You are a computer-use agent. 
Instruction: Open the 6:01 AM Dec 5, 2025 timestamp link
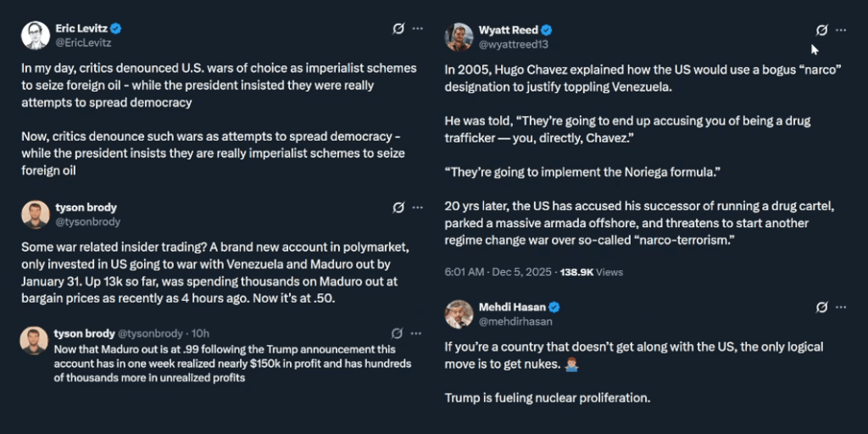pos(497,272)
